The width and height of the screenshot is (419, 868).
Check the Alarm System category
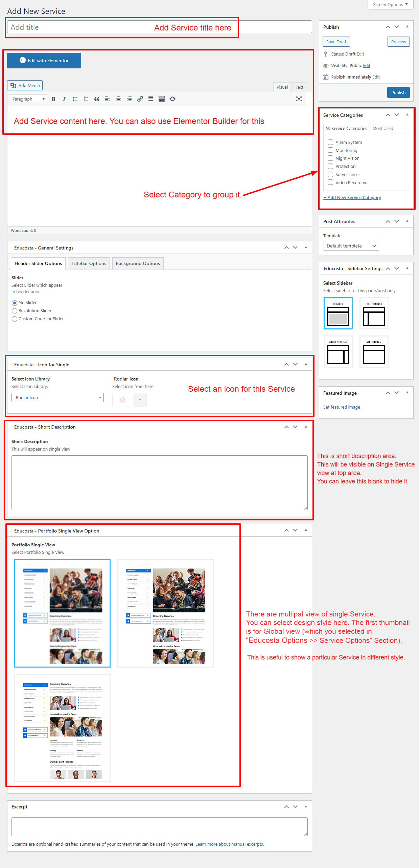tap(330, 142)
